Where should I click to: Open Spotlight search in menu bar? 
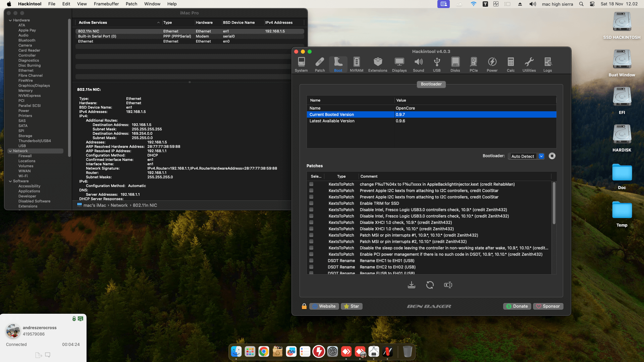581,4
